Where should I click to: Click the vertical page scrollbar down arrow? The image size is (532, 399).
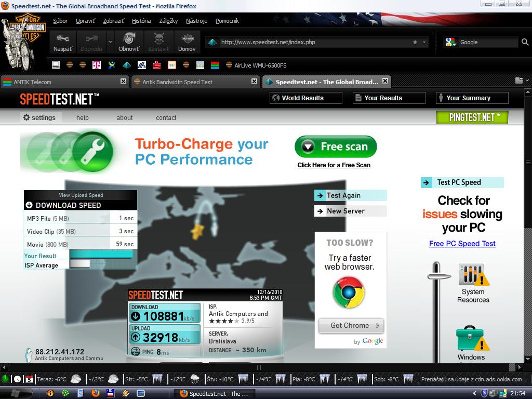[x=528, y=359]
